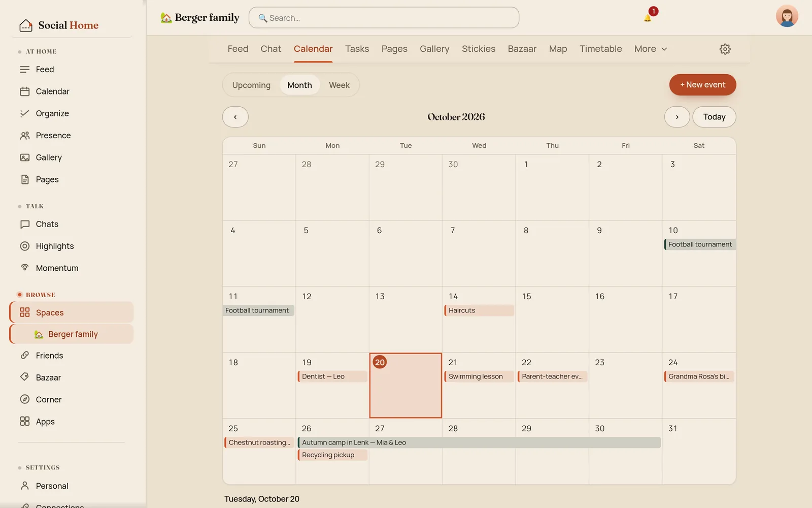
Task: Open Personal settings in sidebar
Action: 71,486
